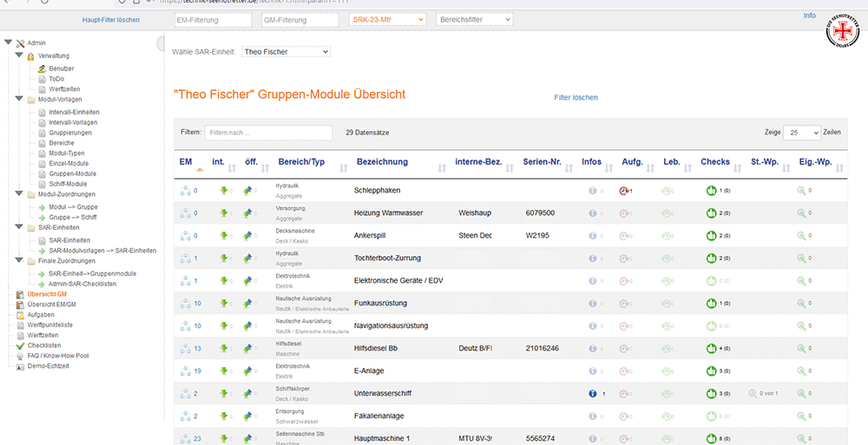Open Übersicht EM/GM in the sidebar
868x445 pixels.
[51, 304]
